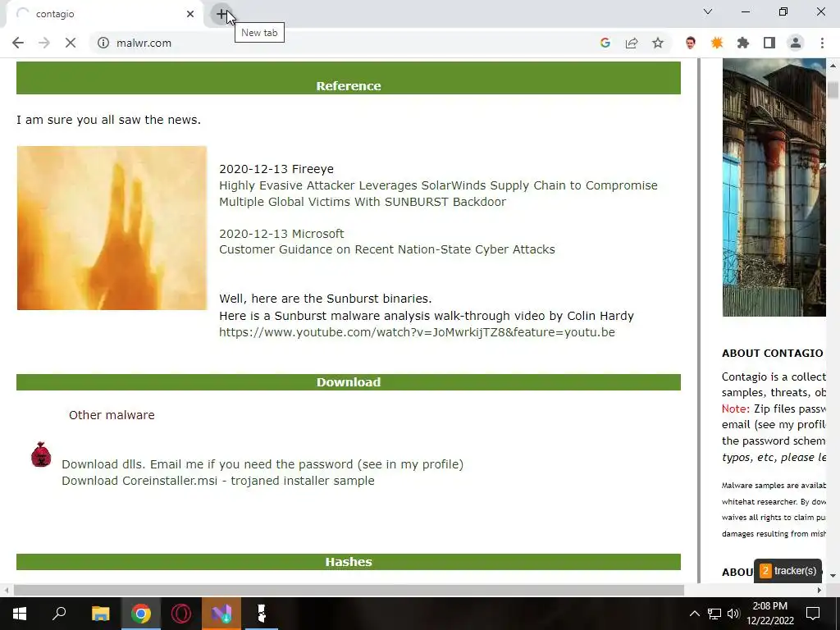This screenshot has width=840, height=630.
Task: Open the orange burst extension icon
Action: click(x=717, y=43)
